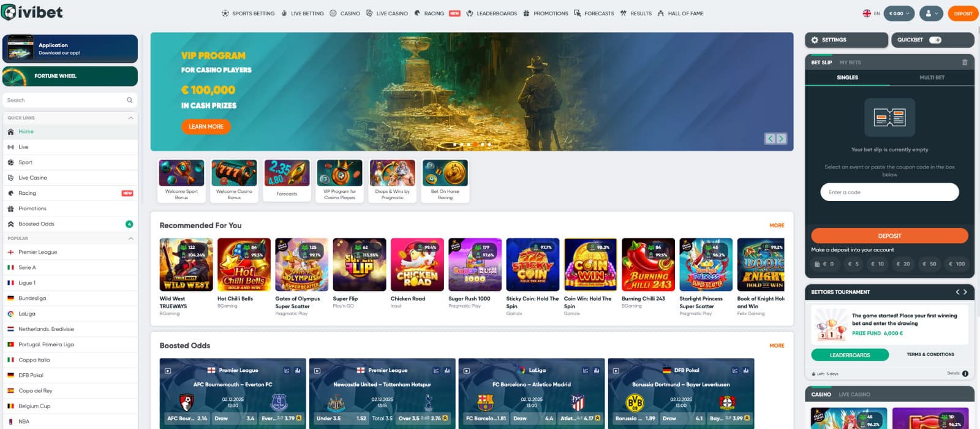Open Premier League in Popular list
Viewport: 980px width, 429px height.
70,252
